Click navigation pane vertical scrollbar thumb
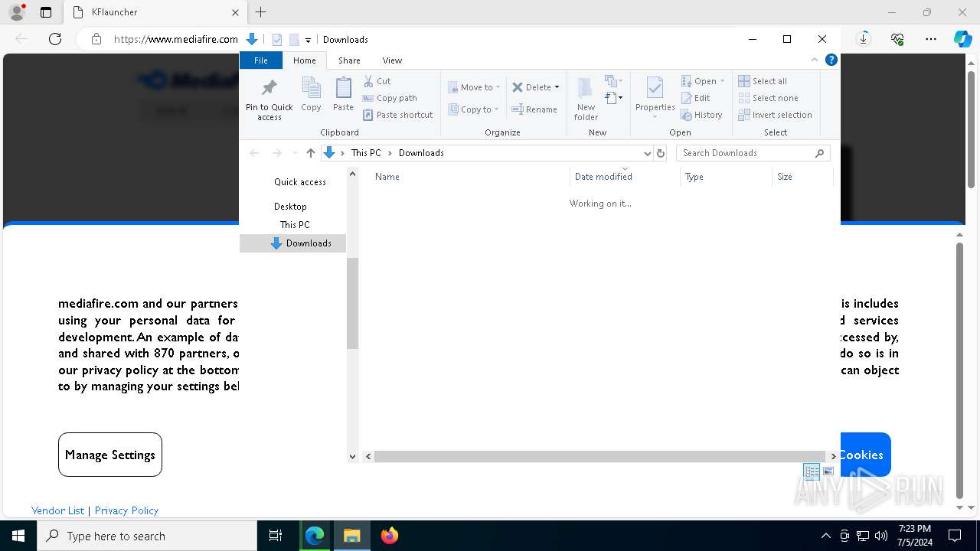980x551 pixels. coord(352,303)
